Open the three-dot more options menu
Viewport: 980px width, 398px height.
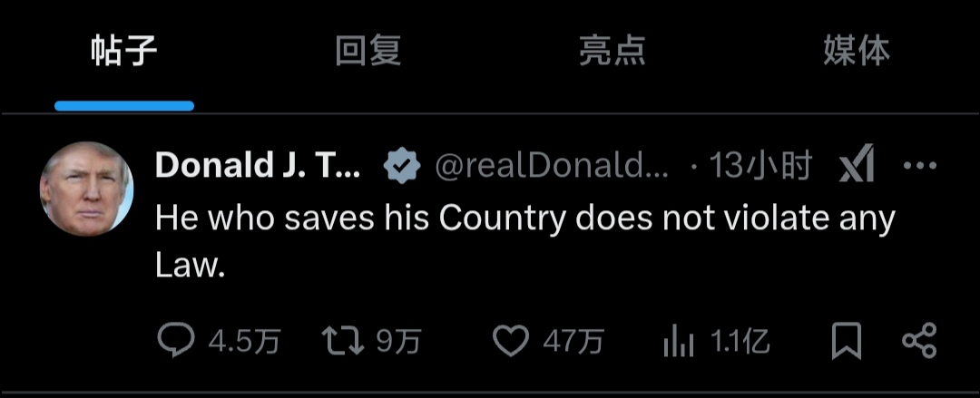point(921,166)
